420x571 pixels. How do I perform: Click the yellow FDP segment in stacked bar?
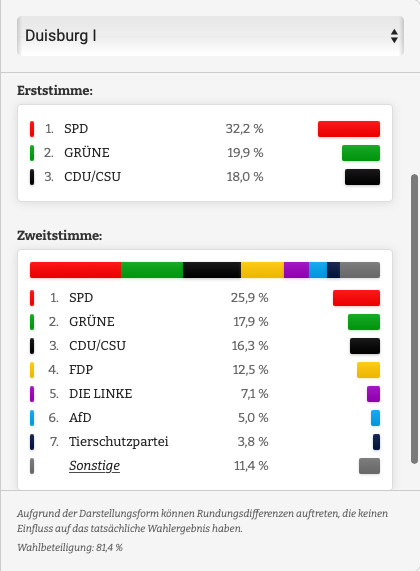tap(262, 270)
